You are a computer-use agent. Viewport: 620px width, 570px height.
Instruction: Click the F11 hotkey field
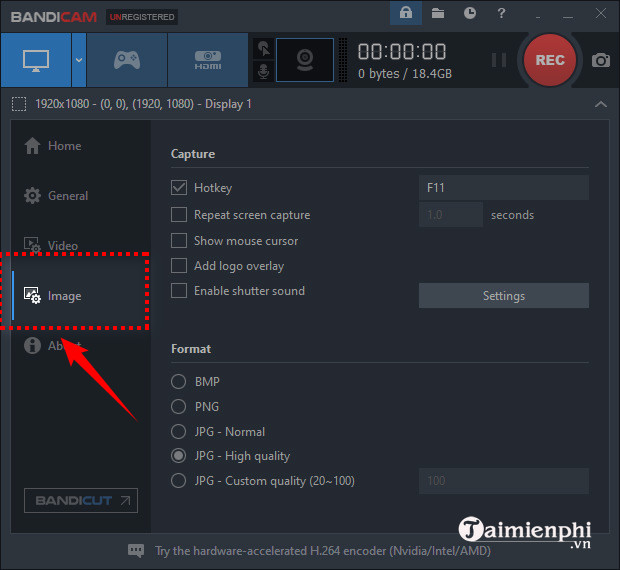tap(504, 187)
